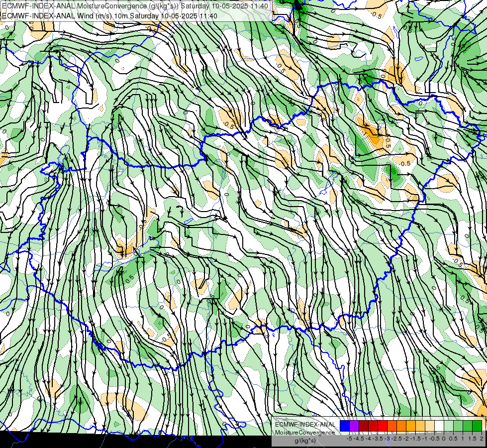
Task: Click the Wind 10m title line at top
Action: coord(109,15)
